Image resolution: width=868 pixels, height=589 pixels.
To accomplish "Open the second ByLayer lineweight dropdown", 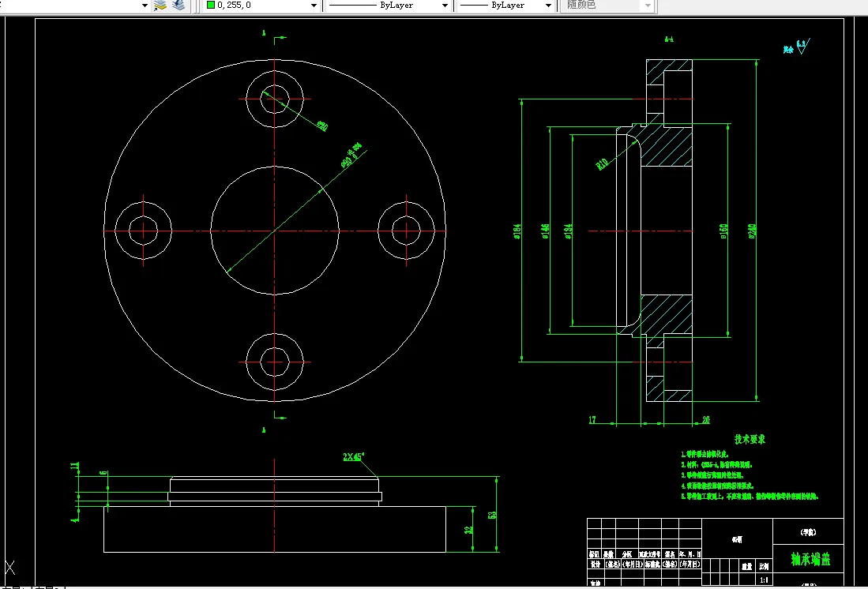I will tap(548, 6).
